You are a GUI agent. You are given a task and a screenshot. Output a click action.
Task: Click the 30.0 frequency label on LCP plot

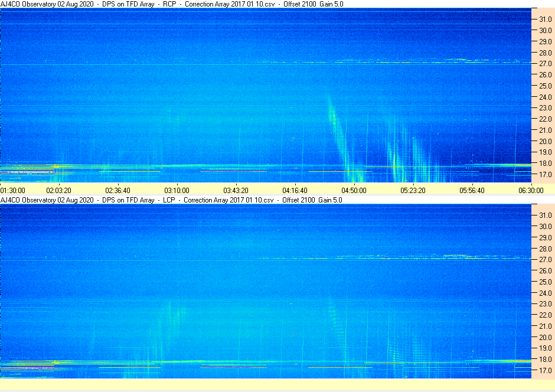[545, 227]
